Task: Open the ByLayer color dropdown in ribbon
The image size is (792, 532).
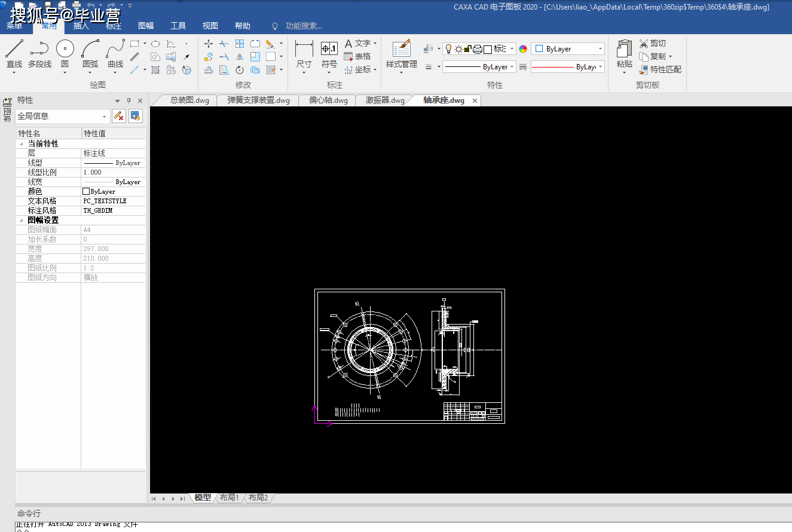Action: tap(600, 49)
